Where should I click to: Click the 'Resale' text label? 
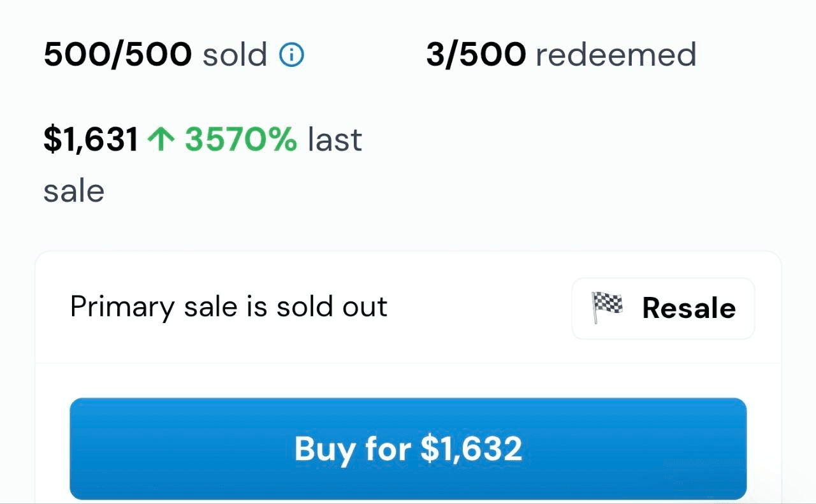[x=688, y=308]
